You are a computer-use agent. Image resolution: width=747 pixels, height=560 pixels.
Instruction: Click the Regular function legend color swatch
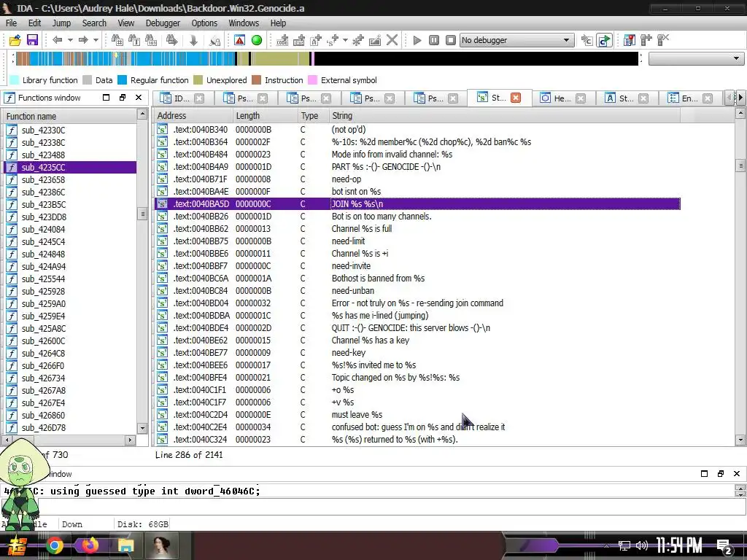click(123, 80)
